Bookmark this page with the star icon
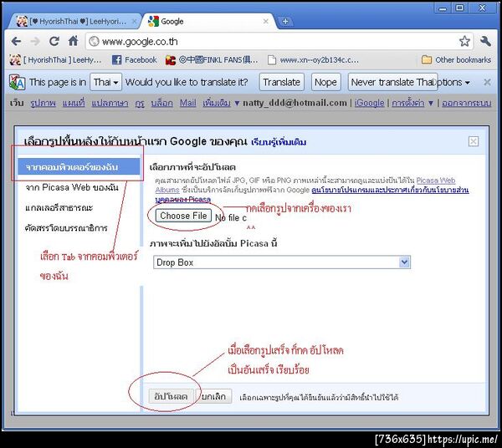The image size is (502, 448). 464,41
